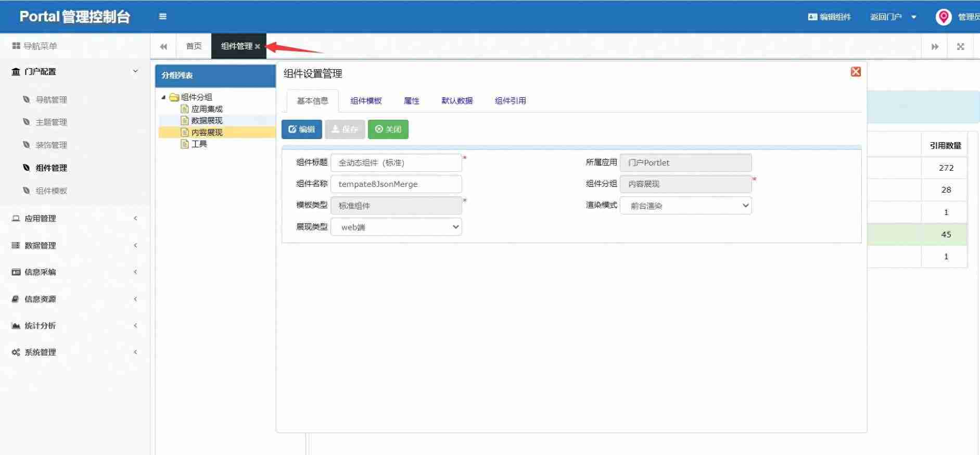
Task: Click the 组件标题 input field
Action: tap(396, 162)
